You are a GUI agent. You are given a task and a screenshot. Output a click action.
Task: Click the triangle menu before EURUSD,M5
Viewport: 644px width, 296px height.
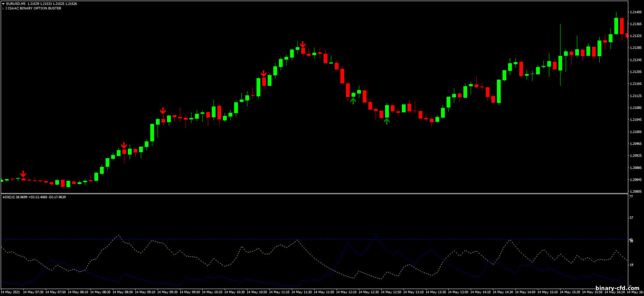click(3, 4)
